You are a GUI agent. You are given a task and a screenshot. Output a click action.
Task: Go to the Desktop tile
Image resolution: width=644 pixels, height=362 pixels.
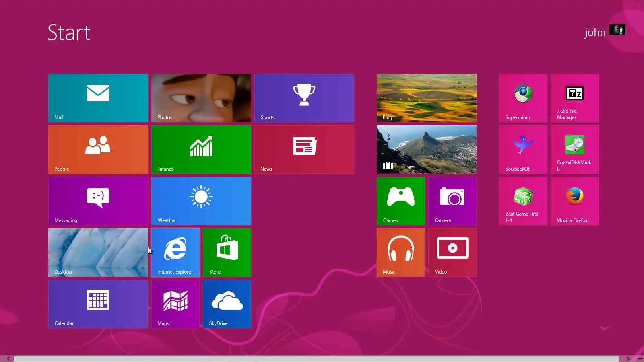98,253
